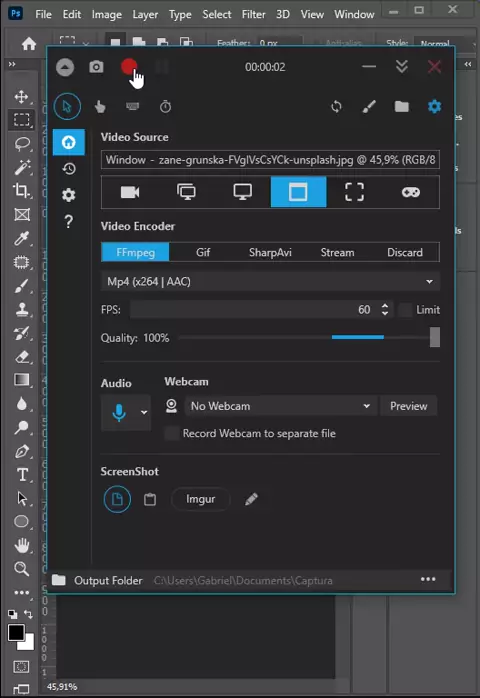Toggle Imgur screenshot upload
Screen dimensions: 480x698
(x=200, y=499)
